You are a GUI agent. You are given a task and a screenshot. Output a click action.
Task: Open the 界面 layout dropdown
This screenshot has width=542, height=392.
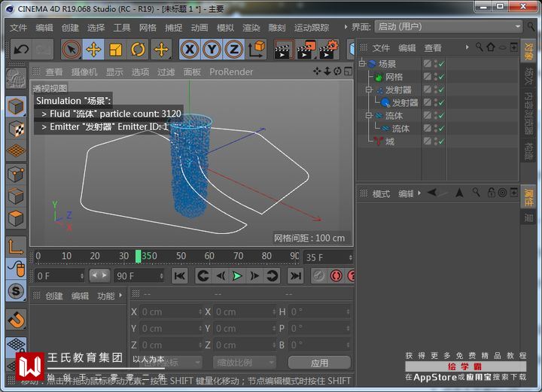(x=449, y=26)
